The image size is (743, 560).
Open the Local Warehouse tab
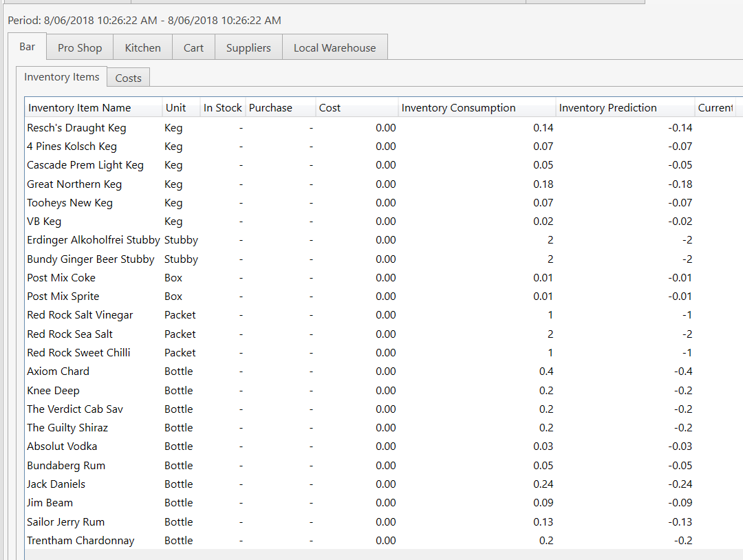click(334, 47)
